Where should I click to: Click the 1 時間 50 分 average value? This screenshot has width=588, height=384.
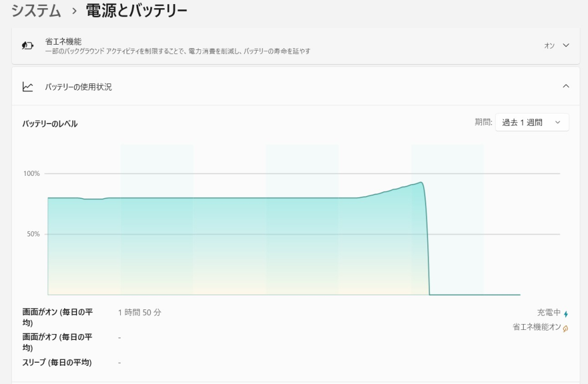(x=138, y=312)
